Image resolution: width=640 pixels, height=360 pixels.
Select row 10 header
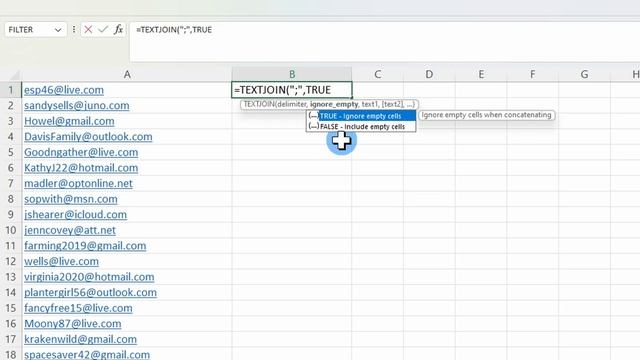coord(11,230)
